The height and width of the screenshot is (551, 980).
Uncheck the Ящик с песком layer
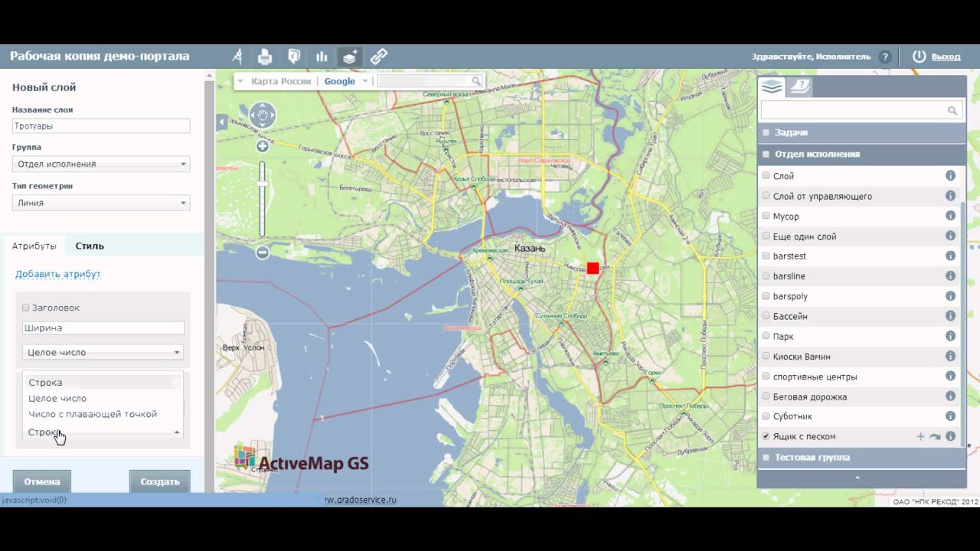point(766,436)
